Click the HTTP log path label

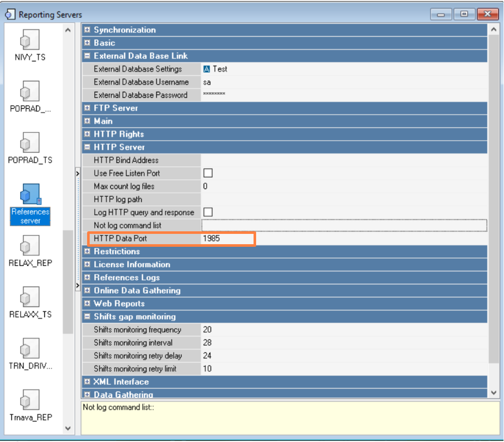point(118,199)
